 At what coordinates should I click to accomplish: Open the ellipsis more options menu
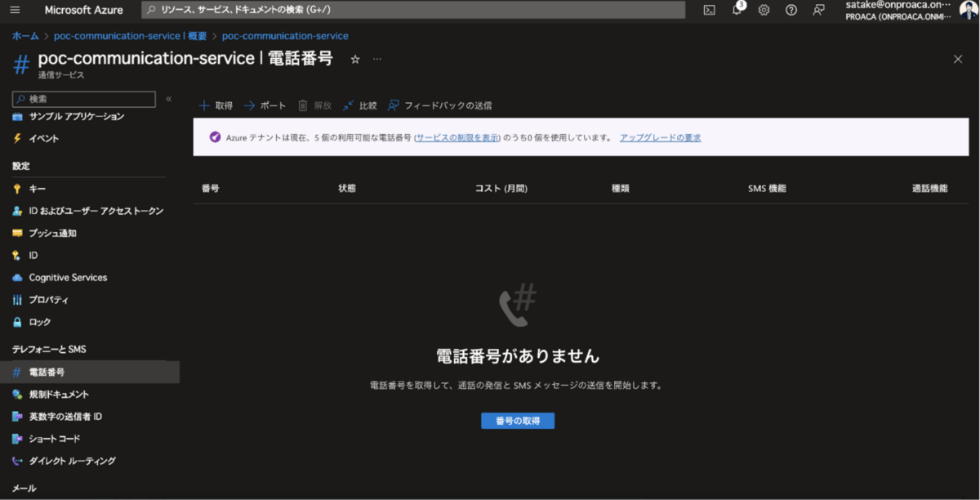click(x=377, y=59)
